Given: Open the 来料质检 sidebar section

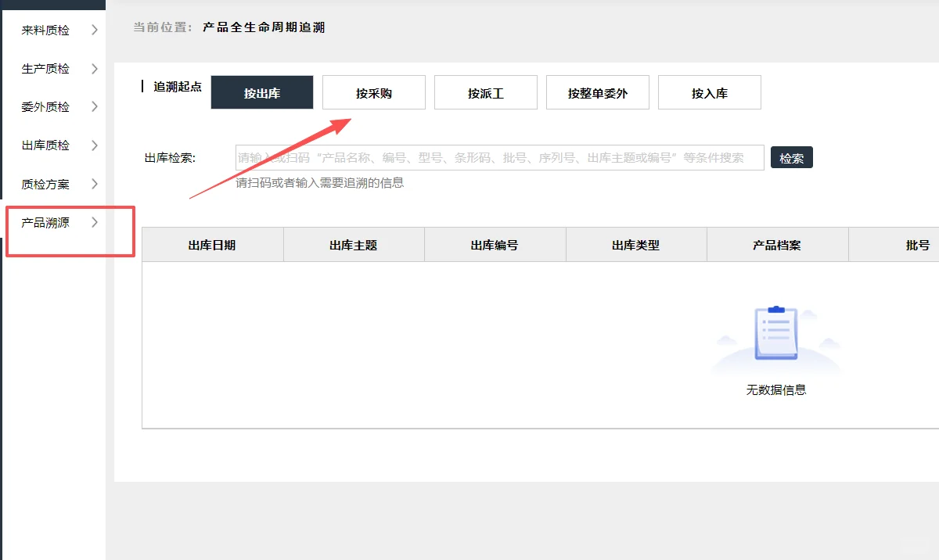Looking at the screenshot, I should click(x=43, y=30).
